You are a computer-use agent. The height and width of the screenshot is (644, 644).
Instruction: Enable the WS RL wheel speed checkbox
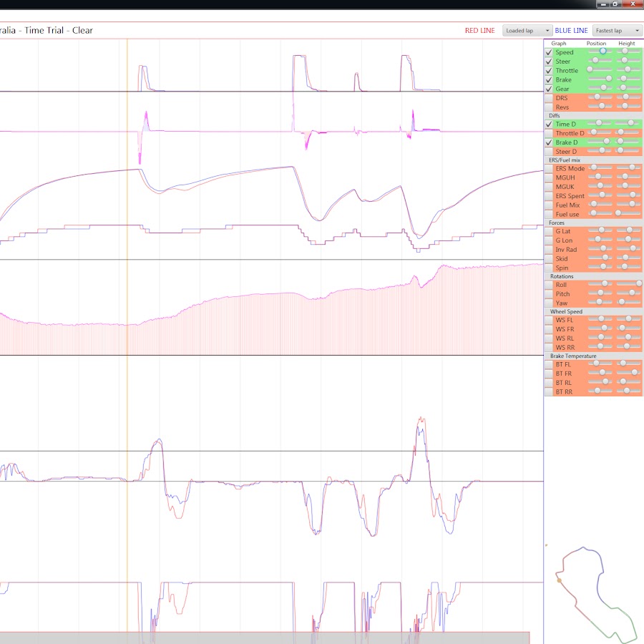(x=549, y=338)
